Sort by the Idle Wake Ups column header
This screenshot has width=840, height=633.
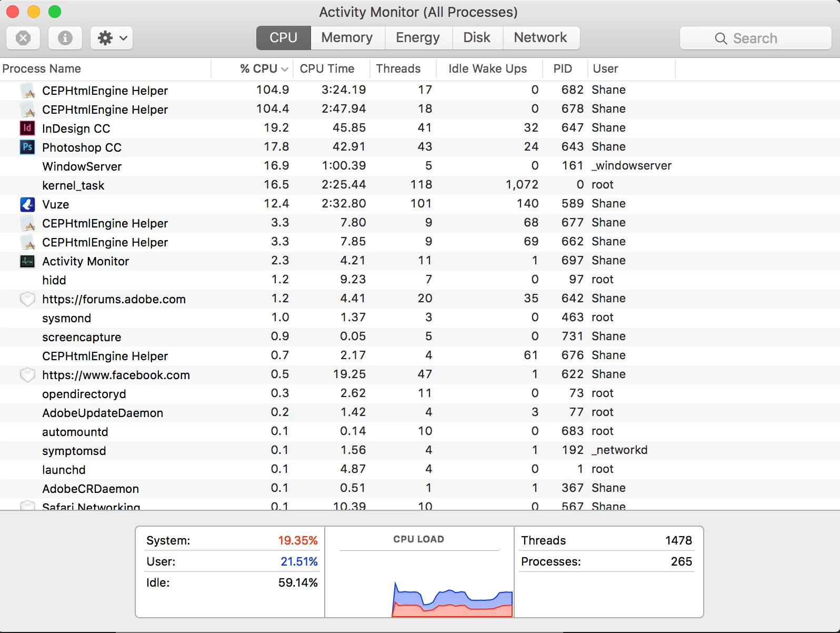(489, 69)
